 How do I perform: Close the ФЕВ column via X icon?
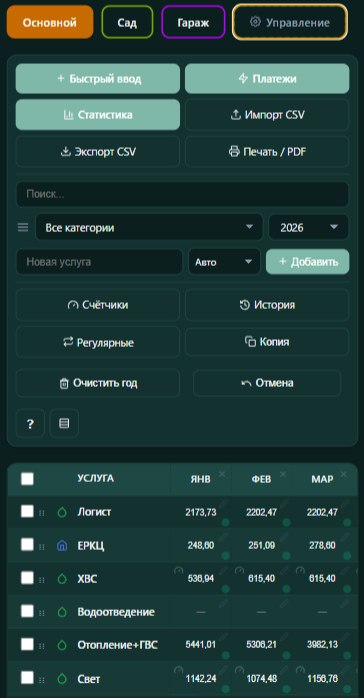coord(283,474)
